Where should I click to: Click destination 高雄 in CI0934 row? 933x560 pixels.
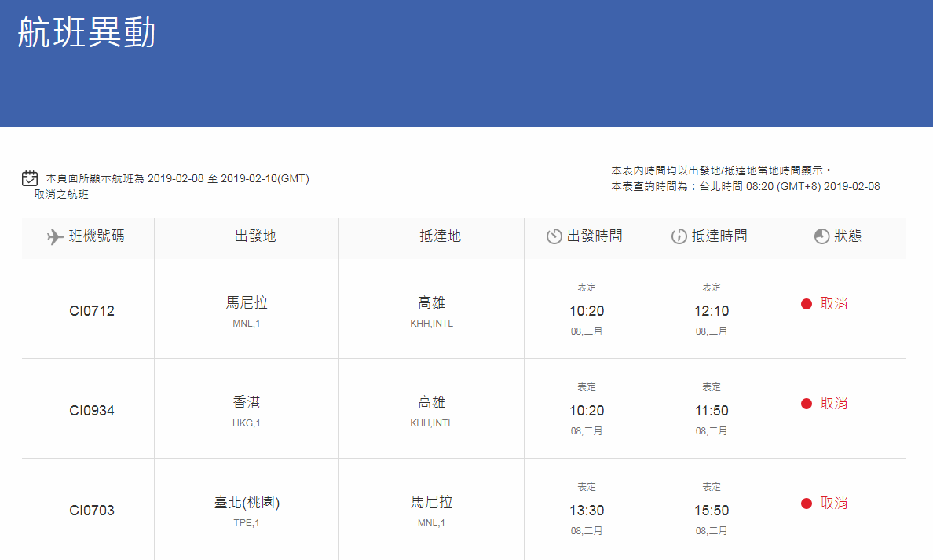(x=431, y=403)
